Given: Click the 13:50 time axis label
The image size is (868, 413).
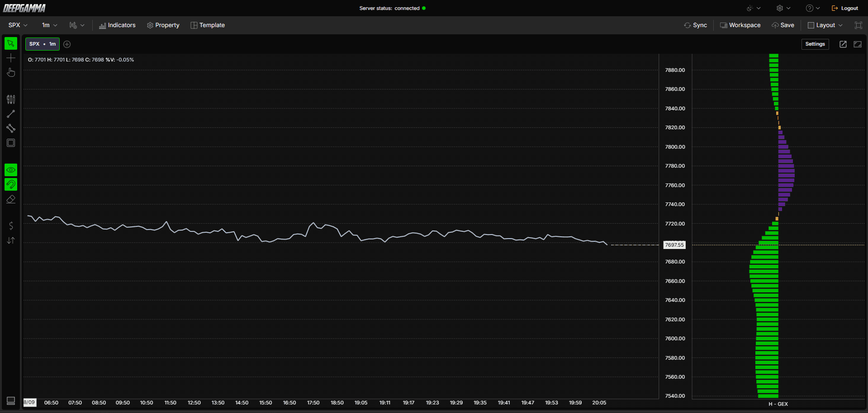Looking at the screenshot, I should point(218,403).
